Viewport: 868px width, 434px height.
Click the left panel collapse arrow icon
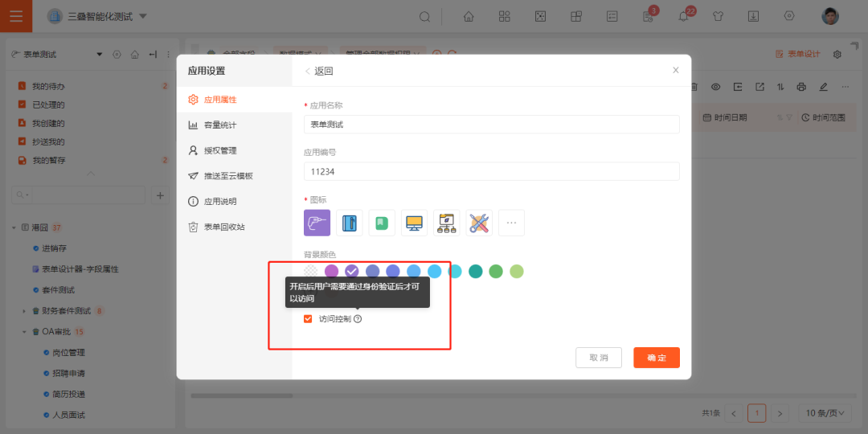click(153, 55)
